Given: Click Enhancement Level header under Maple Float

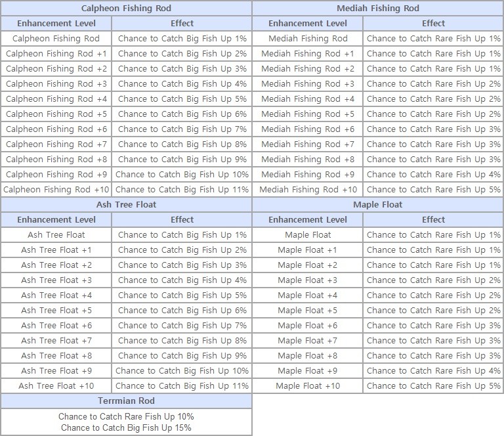Looking at the screenshot, I should pos(308,220).
